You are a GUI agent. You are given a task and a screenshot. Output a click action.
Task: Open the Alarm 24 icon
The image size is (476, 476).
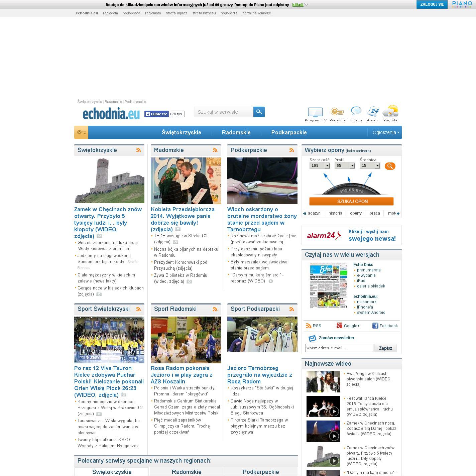coord(373,111)
